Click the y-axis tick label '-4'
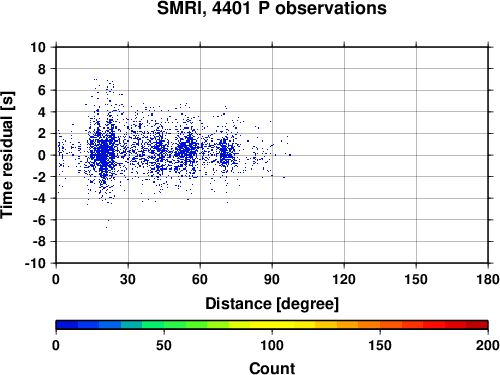The image size is (500, 375). click(39, 198)
